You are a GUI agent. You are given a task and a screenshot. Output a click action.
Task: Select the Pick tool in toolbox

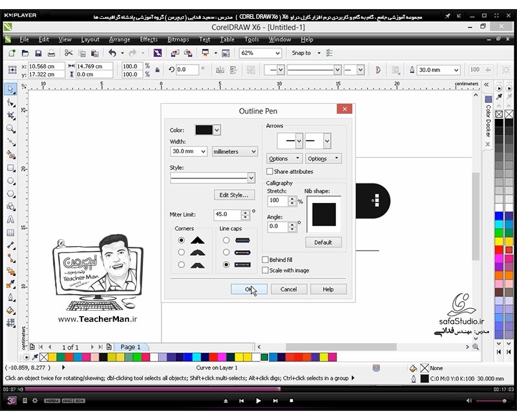coord(10,89)
